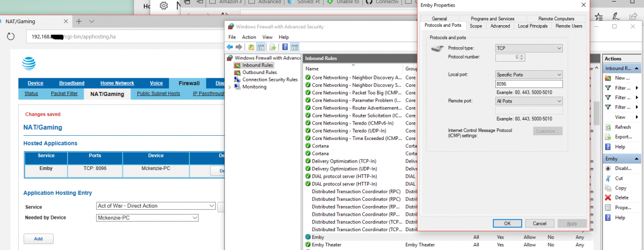
Task: Click the browser reload icon
Action: (11, 36)
